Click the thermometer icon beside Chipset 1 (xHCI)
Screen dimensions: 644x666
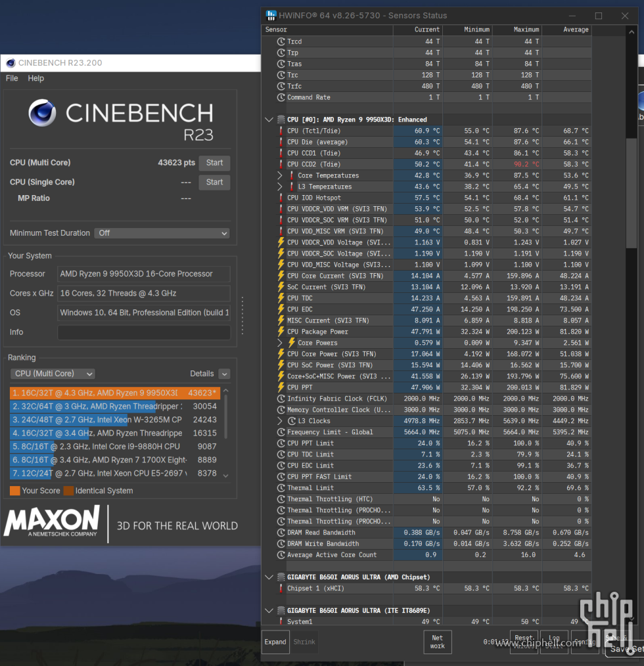[281, 588]
